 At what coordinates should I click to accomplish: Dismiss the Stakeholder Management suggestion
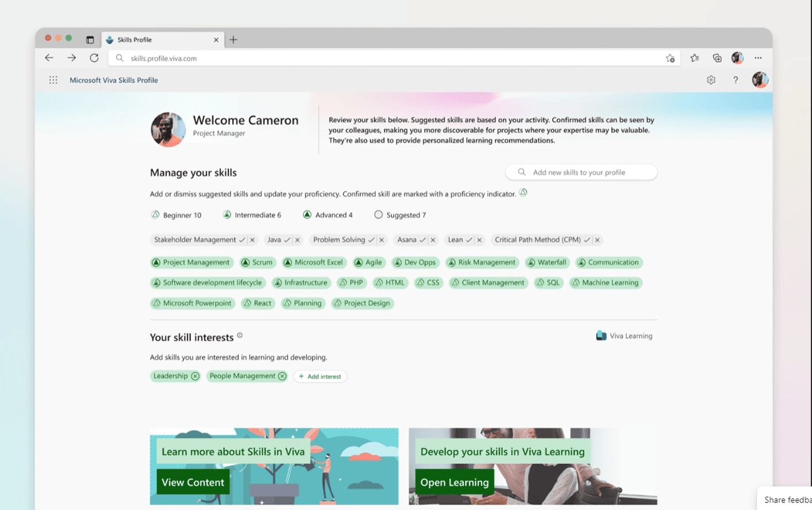252,240
